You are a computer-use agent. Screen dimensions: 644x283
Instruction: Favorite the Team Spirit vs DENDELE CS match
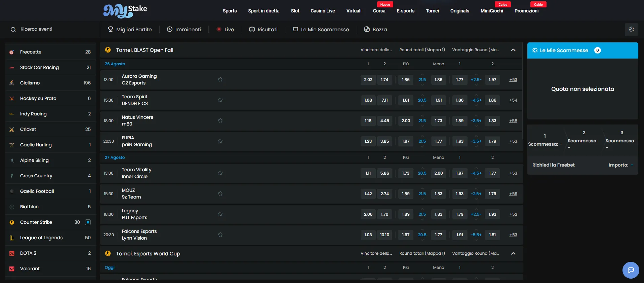pos(220,100)
